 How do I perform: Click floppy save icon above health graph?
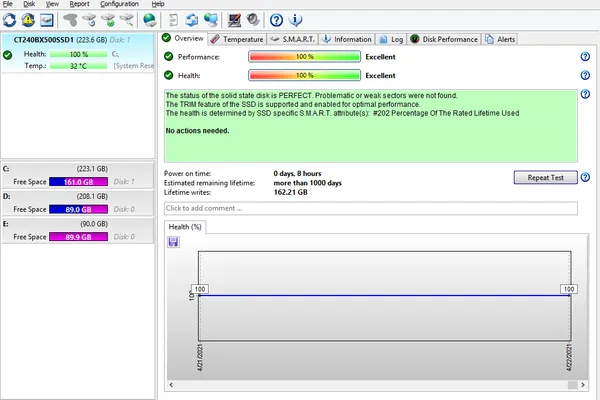pyautogui.click(x=173, y=242)
